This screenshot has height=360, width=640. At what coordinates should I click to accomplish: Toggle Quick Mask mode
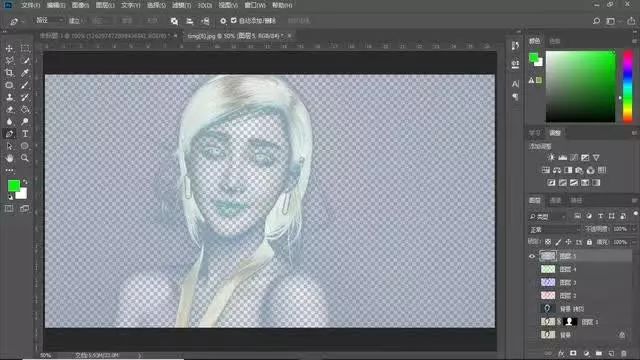pyautogui.click(x=9, y=209)
